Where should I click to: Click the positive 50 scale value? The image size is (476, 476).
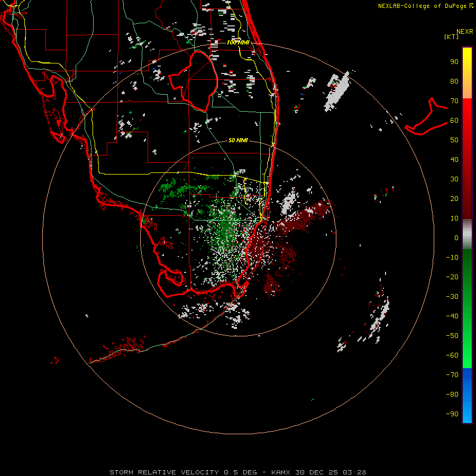pos(454,140)
